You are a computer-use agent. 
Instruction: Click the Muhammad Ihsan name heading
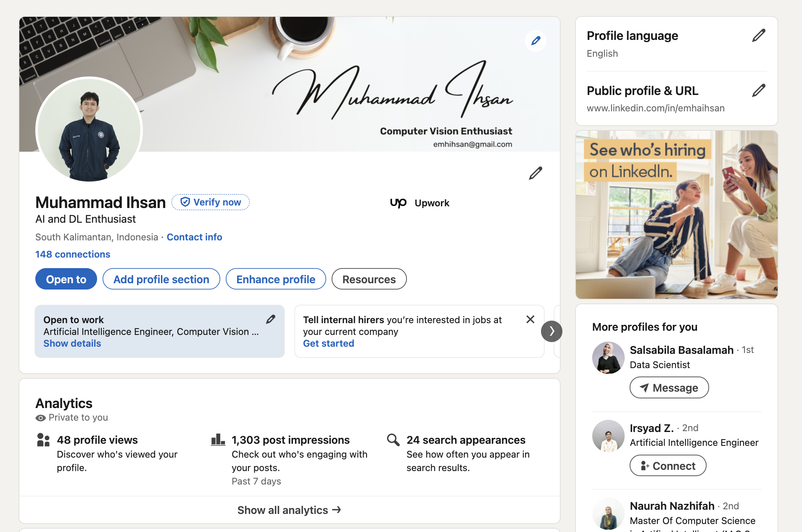click(x=100, y=202)
